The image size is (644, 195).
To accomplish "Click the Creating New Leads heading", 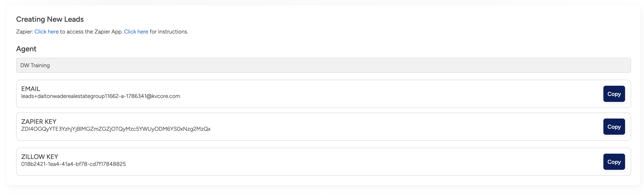I will click(x=50, y=19).
